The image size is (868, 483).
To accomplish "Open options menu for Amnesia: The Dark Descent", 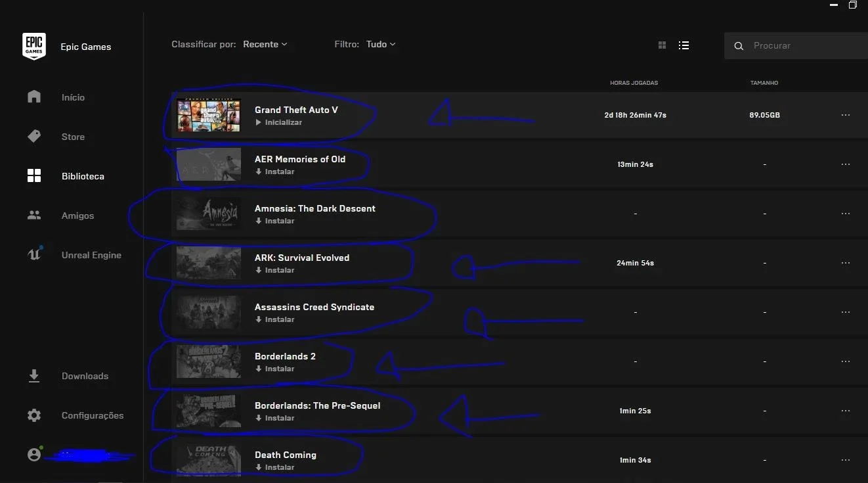I will point(846,214).
